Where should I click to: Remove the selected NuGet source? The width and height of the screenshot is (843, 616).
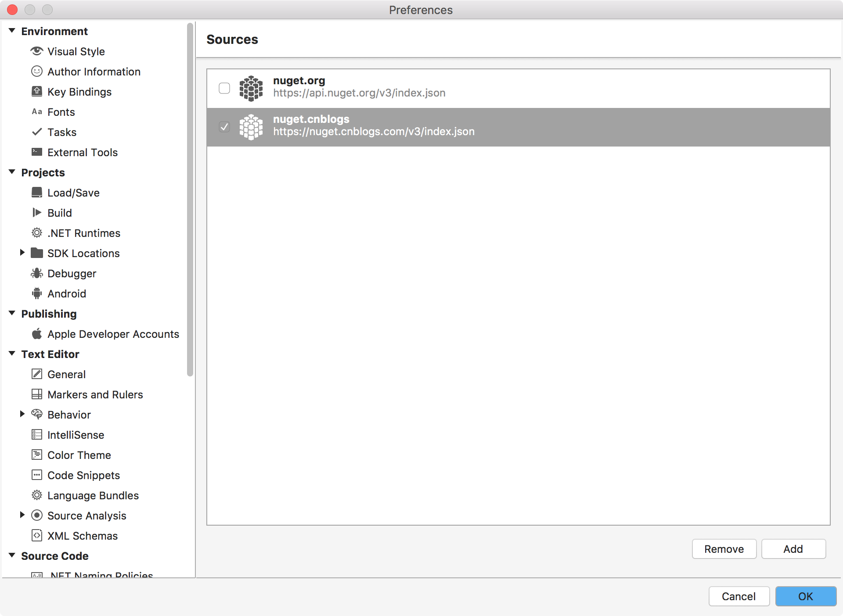[724, 549]
